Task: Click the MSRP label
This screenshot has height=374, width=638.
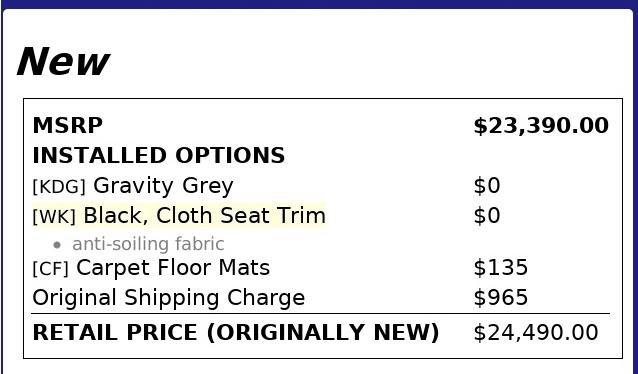Action: (x=68, y=125)
